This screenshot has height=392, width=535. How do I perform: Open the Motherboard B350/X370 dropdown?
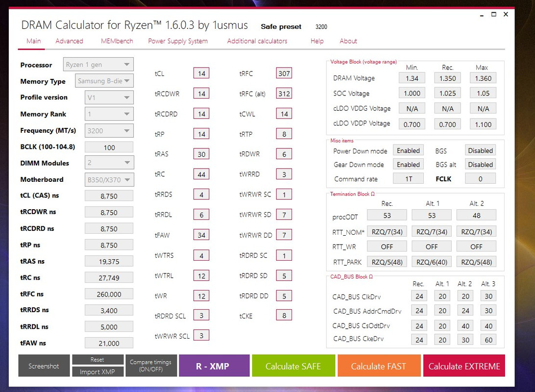109,180
